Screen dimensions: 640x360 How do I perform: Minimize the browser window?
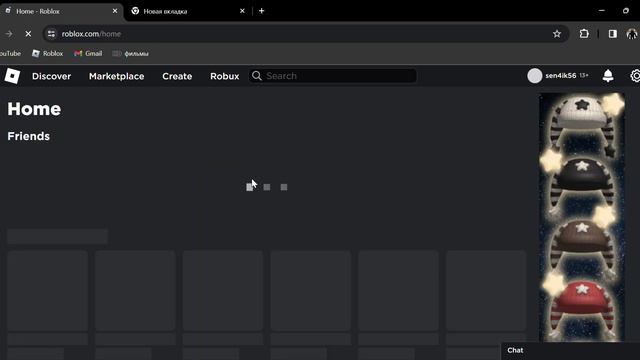[x=602, y=11]
